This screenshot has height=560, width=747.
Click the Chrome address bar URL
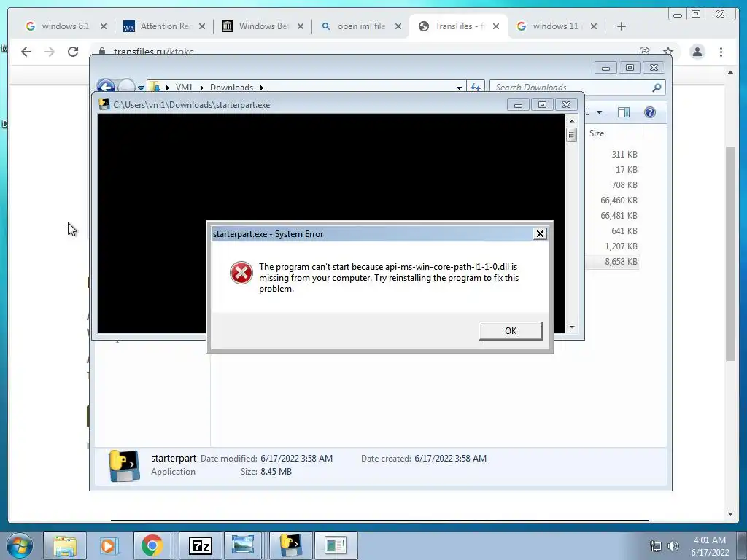coord(153,51)
